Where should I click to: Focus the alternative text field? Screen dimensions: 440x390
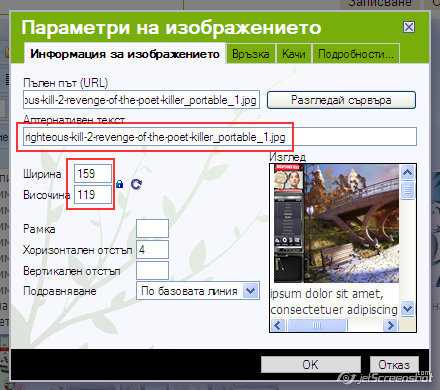tap(220, 137)
